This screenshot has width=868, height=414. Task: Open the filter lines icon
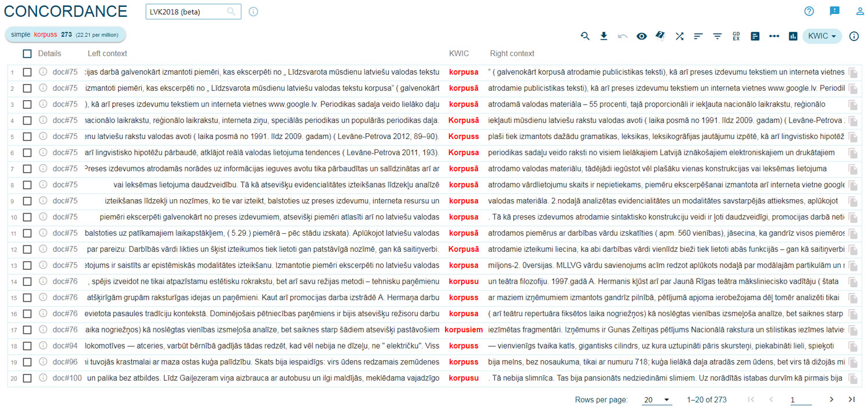tap(718, 36)
